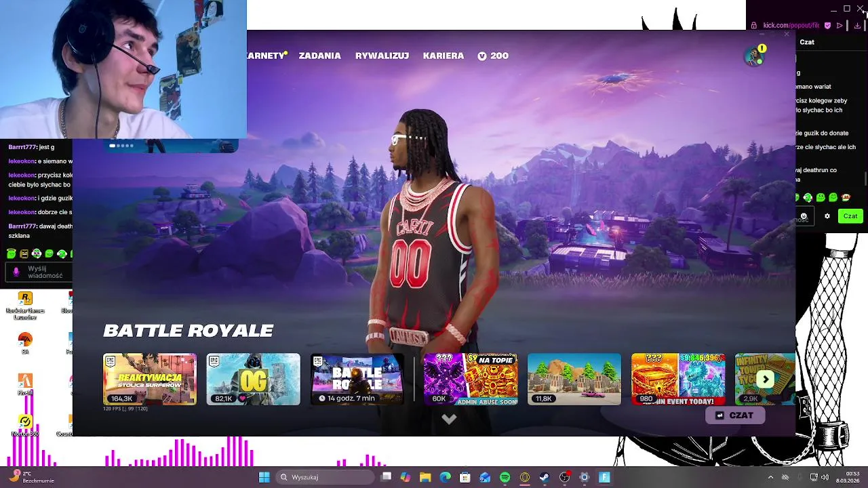The image size is (868, 488).
Task: Open the emoji picker in Kick chat
Action: (804, 216)
